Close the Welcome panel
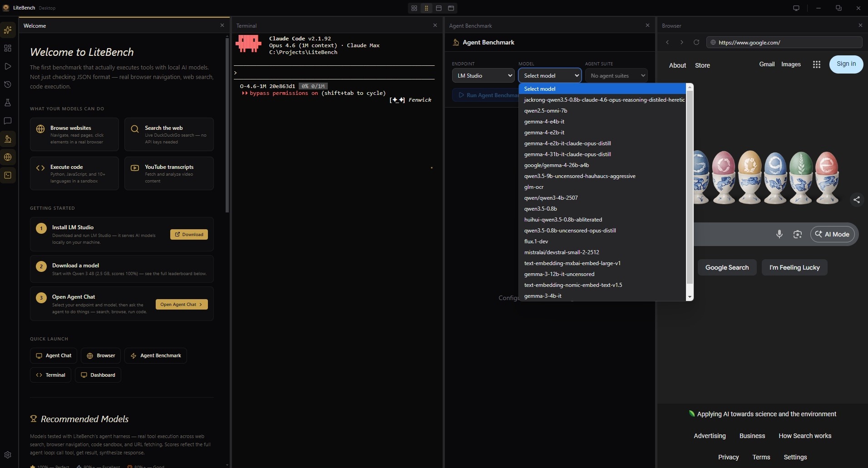Viewport: 868px width, 468px height. click(222, 25)
